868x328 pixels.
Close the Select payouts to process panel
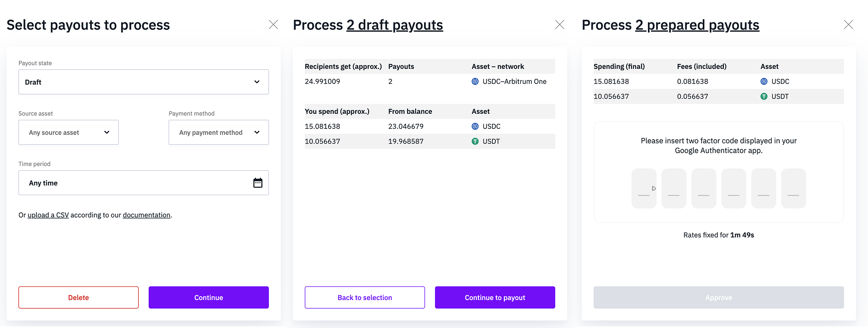[273, 24]
